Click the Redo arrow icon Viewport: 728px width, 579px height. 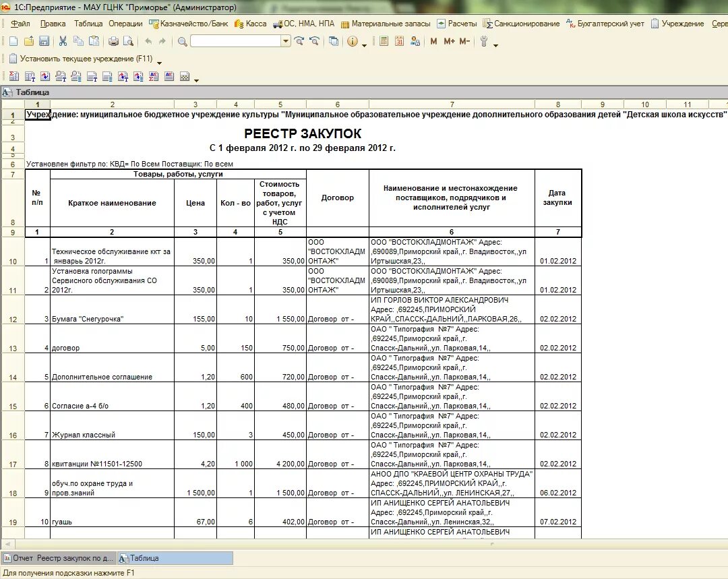point(162,41)
